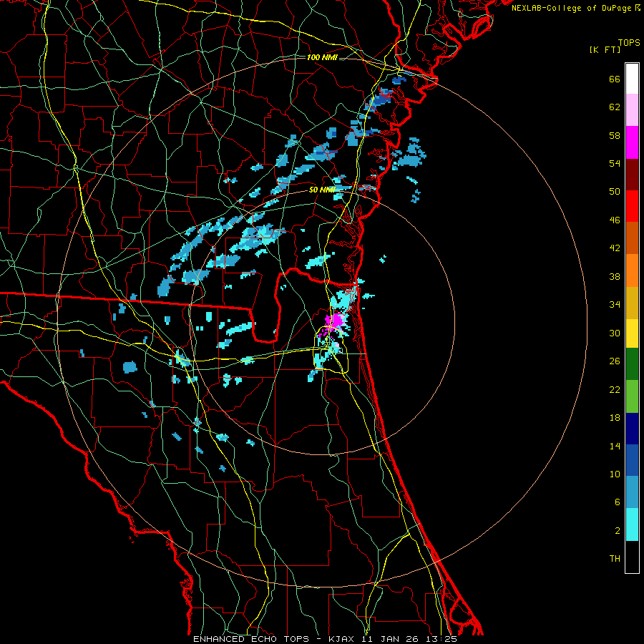
Task: Click the 34 legend value
Action: [x=615, y=304]
